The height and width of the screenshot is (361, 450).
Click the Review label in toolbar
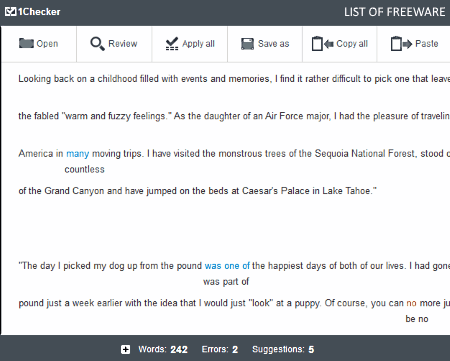coord(123,44)
